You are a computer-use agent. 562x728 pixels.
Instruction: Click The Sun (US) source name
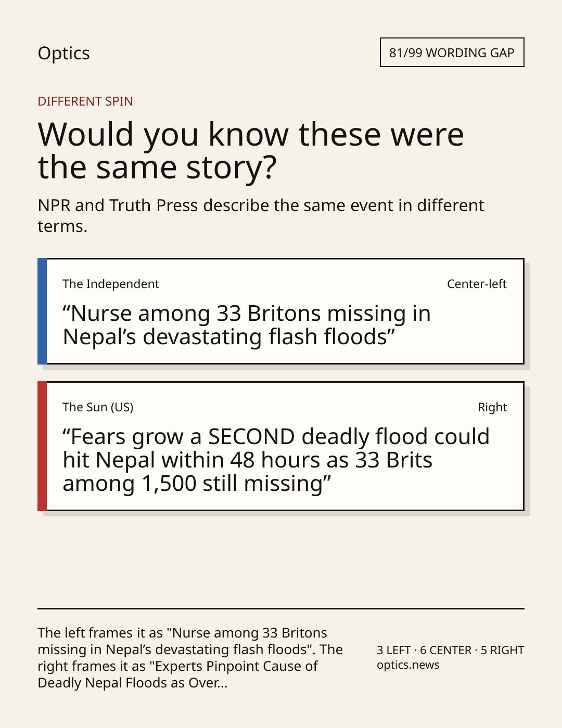click(x=98, y=407)
